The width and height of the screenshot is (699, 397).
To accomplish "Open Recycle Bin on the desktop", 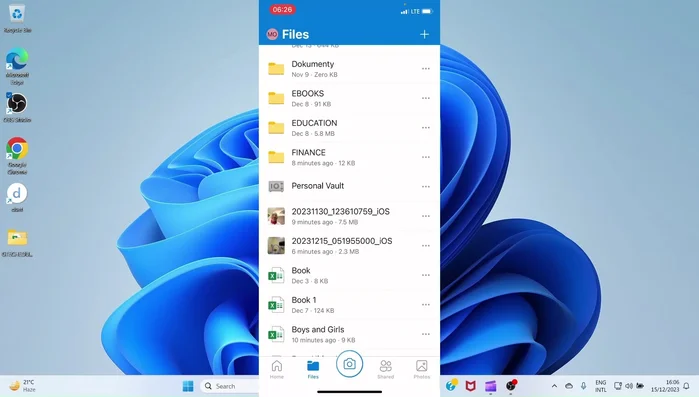I will click(x=17, y=19).
